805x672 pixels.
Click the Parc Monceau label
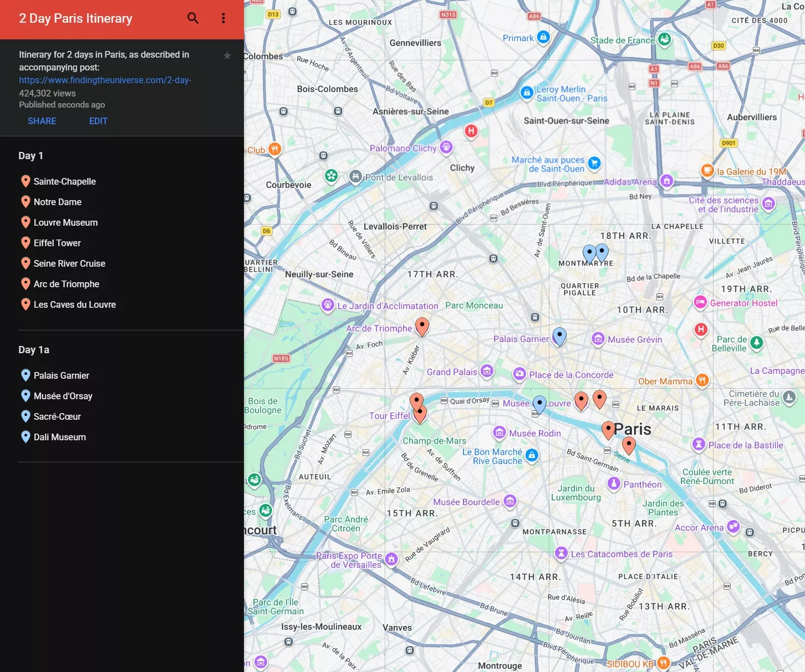(x=474, y=306)
